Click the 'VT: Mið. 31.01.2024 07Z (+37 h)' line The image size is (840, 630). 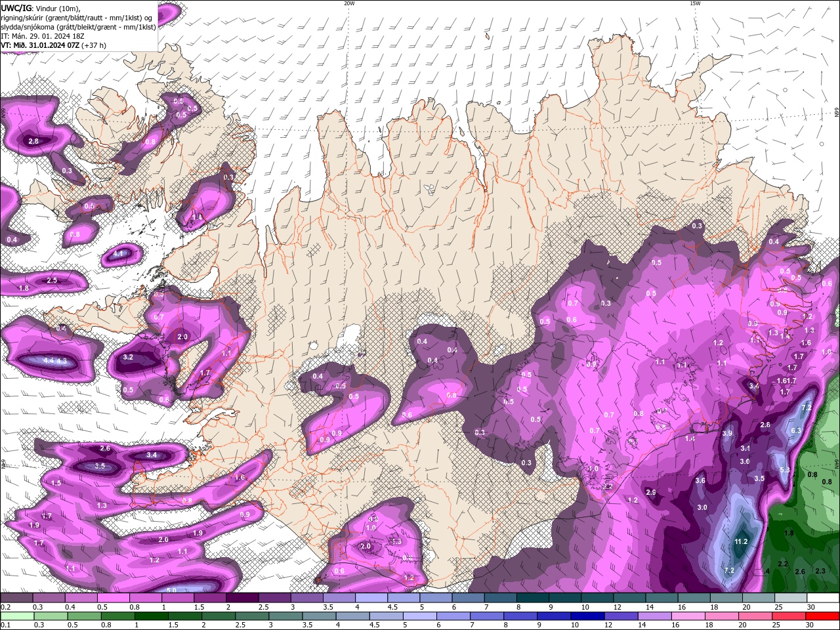click(x=53, y=45)
